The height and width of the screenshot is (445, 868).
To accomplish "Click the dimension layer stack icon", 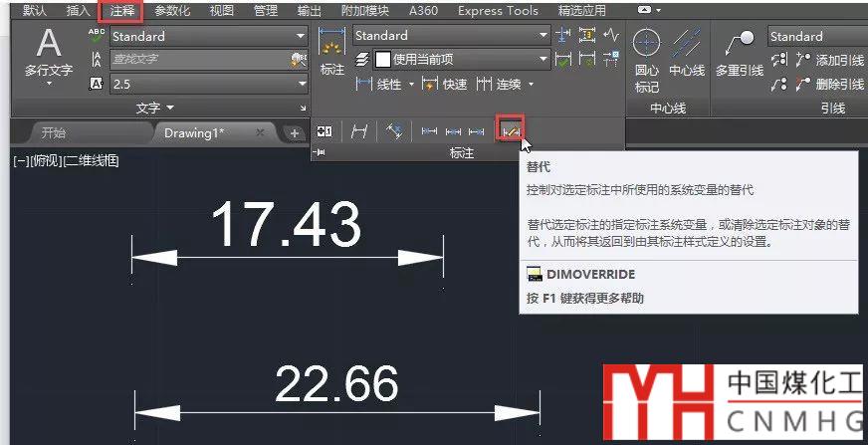I will [362, 59].
